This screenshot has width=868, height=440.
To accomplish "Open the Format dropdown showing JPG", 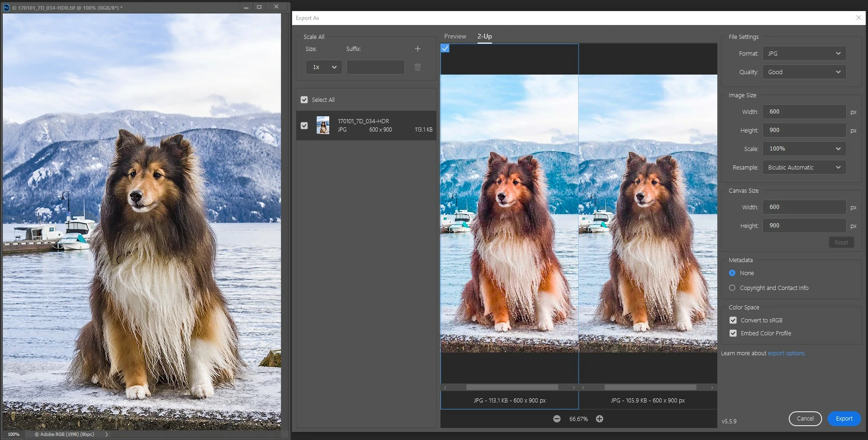I will (804, 53).
